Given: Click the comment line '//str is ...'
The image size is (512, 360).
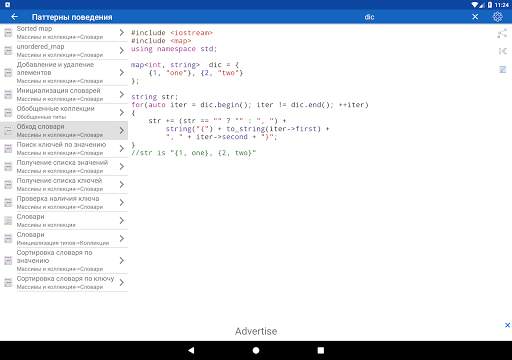Looking at the screenshot, I should point(193,153).
